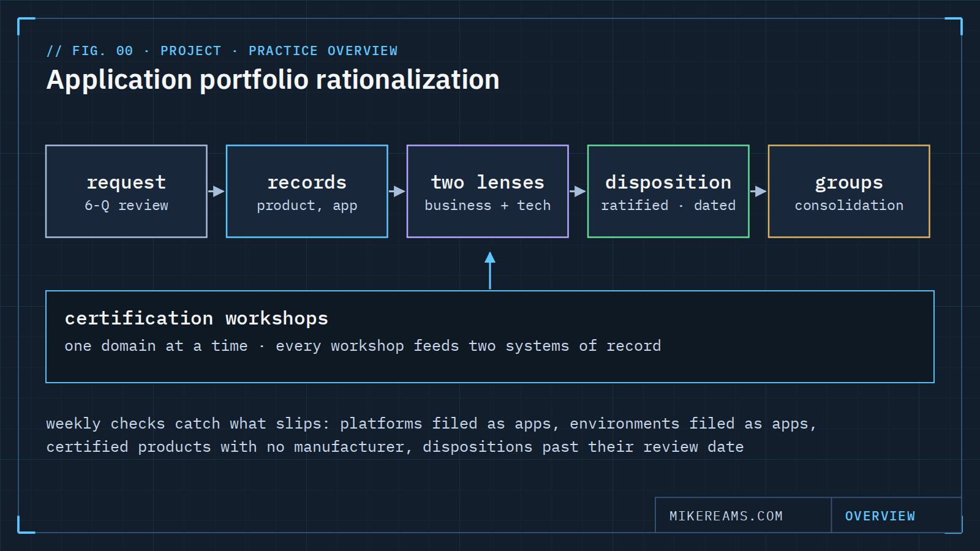Select the 'records' product, app box
The height and width of the screenshot is (551, 980).
pyautogui.click(x=307, y=191)
